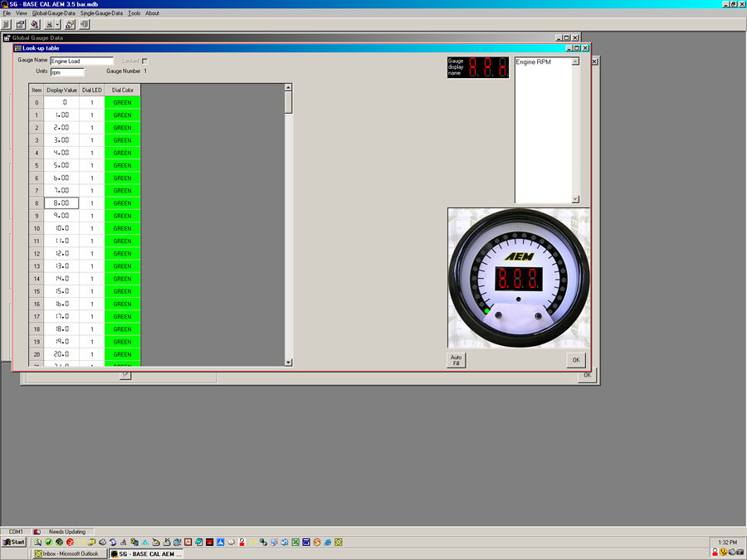Click row header for item 17
747x560 pixels.
point(37,317)
